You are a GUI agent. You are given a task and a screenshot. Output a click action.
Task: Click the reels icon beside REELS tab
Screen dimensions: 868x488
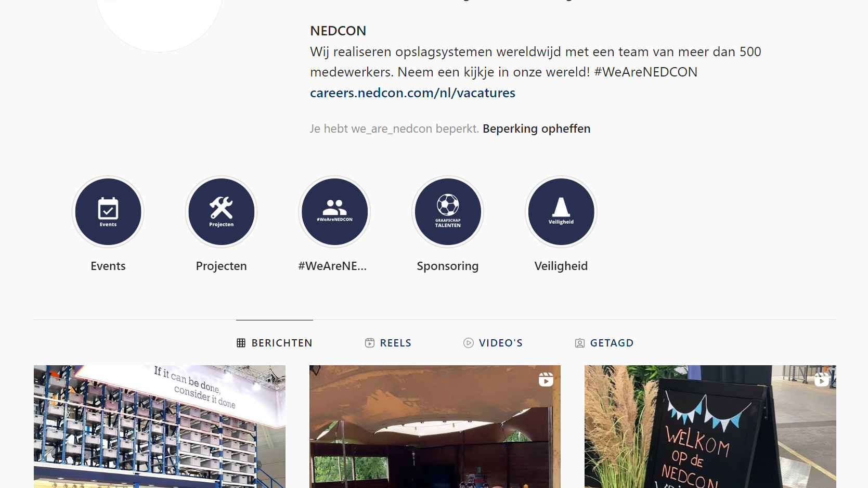click(x=370, y=343)
